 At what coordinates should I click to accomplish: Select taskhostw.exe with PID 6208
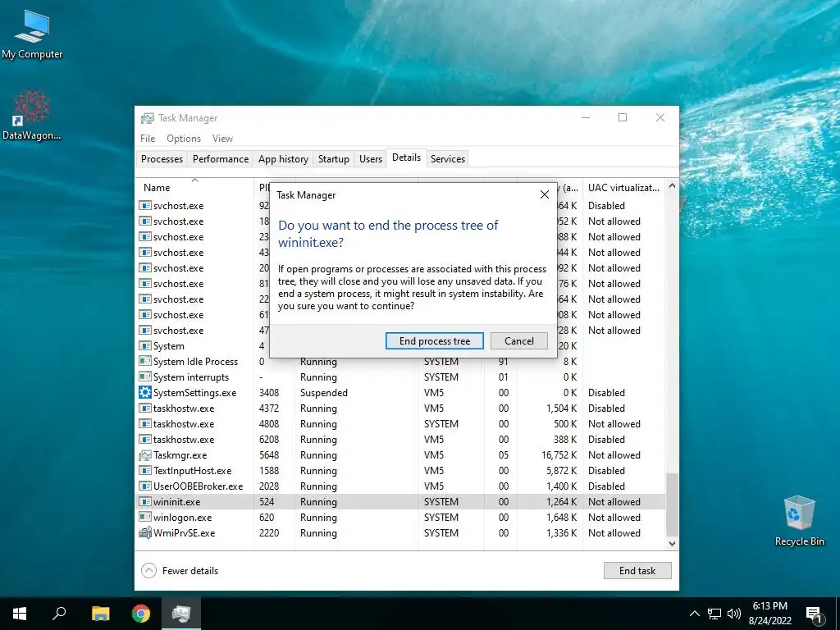point(400,440)
